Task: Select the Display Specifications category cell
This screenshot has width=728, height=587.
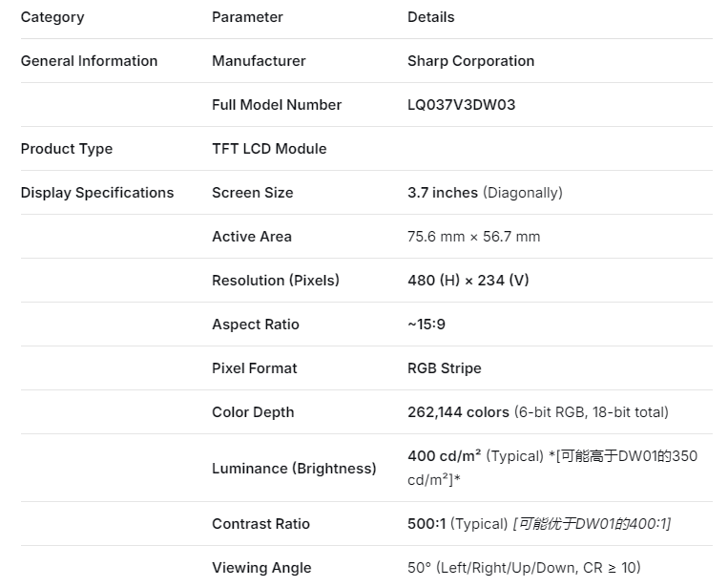Action: pos(97,193)
